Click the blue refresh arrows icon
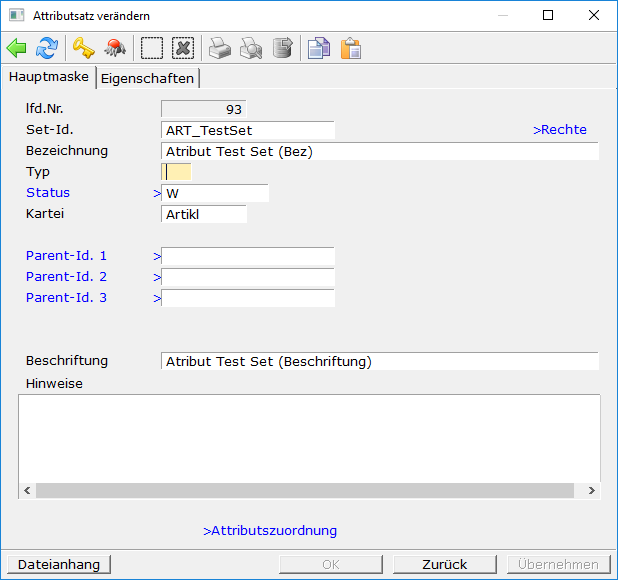 [x=47, y=48]
